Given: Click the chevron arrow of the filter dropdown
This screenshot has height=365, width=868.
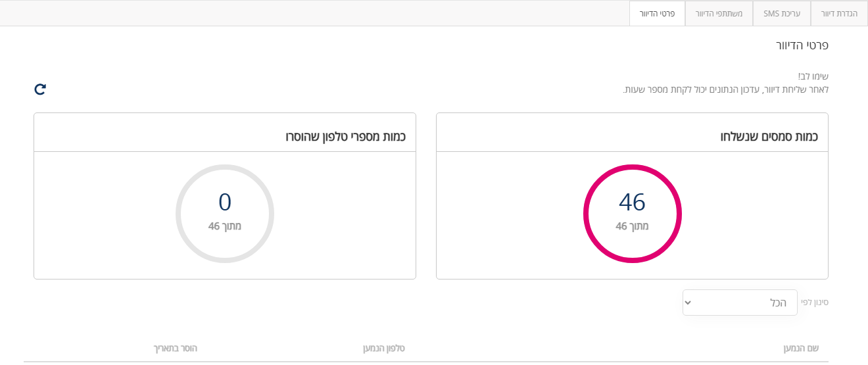Looking at the screenshot, I should coord(688,303).
